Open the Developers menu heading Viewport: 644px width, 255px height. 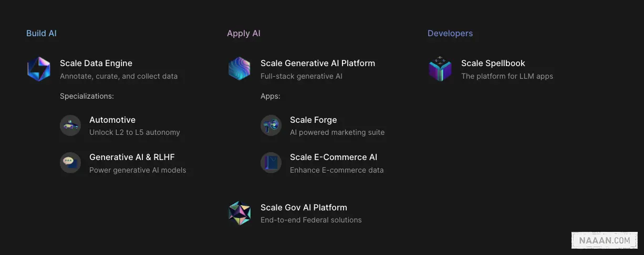(x=450, y=34)
